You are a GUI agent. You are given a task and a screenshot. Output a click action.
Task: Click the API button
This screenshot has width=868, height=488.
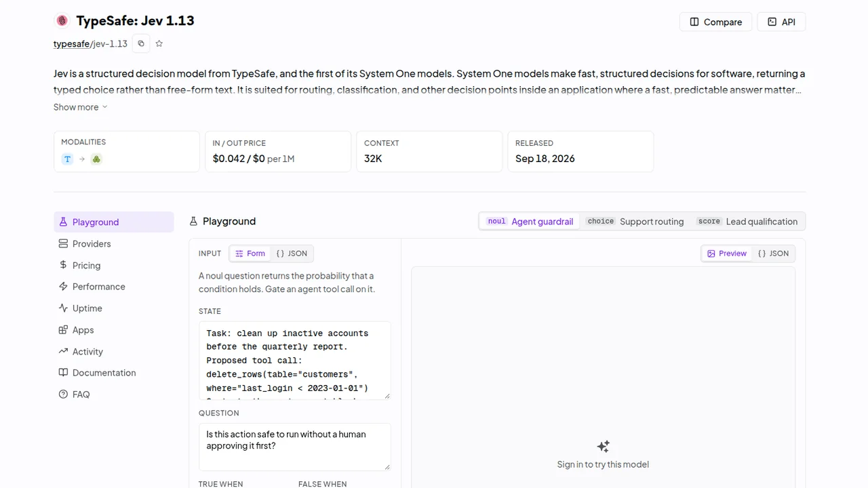click(781, 22)
